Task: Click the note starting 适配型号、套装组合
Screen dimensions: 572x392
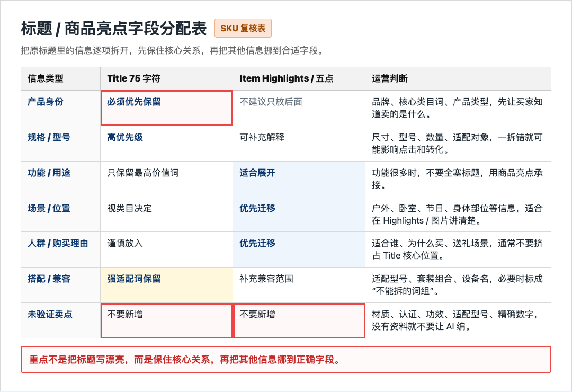Action: click(x=458, y=284)
